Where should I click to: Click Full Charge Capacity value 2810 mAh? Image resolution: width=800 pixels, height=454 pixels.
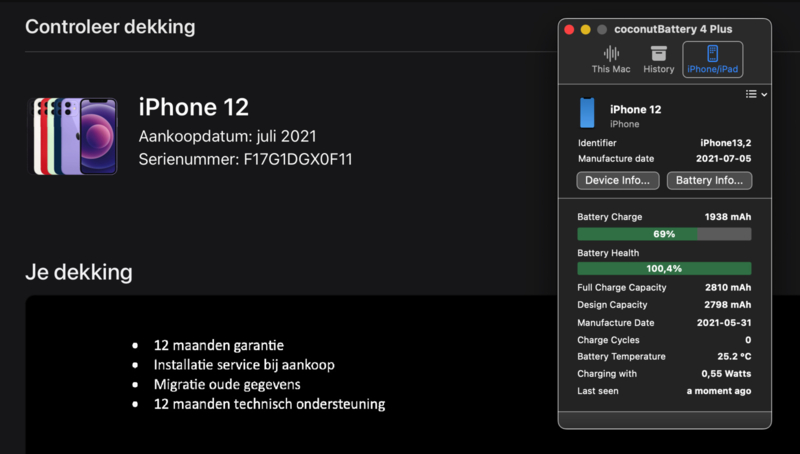(x=728, y=288)
